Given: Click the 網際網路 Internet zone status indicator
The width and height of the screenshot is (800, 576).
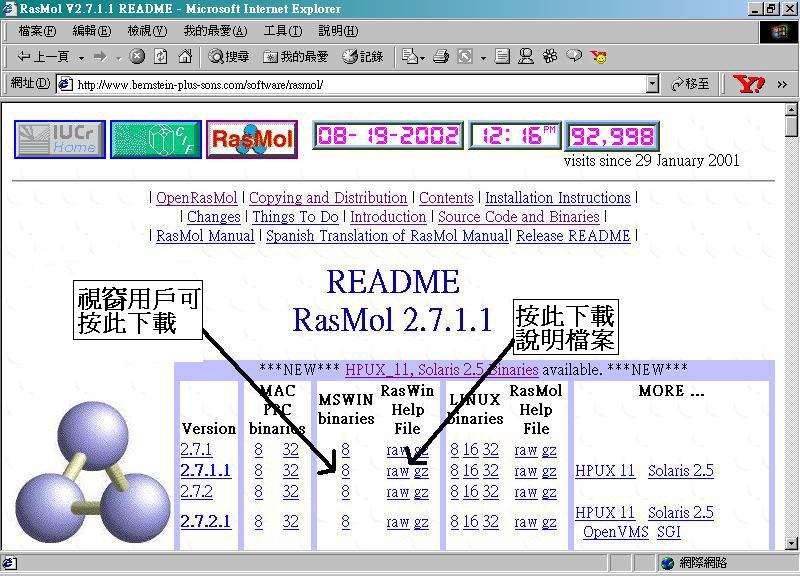Looking at the screenshot, I should point(694,563).
